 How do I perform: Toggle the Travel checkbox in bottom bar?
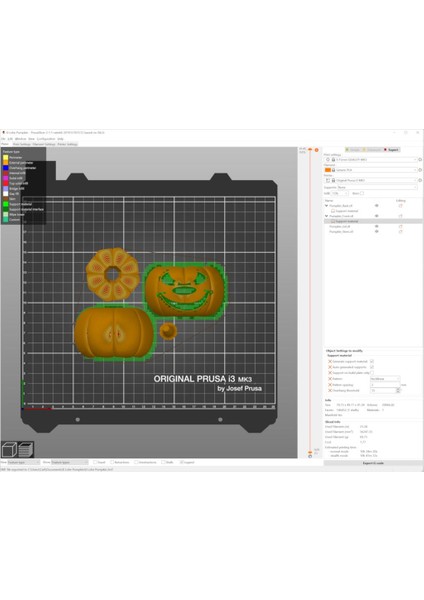click(x=95, y=462)
